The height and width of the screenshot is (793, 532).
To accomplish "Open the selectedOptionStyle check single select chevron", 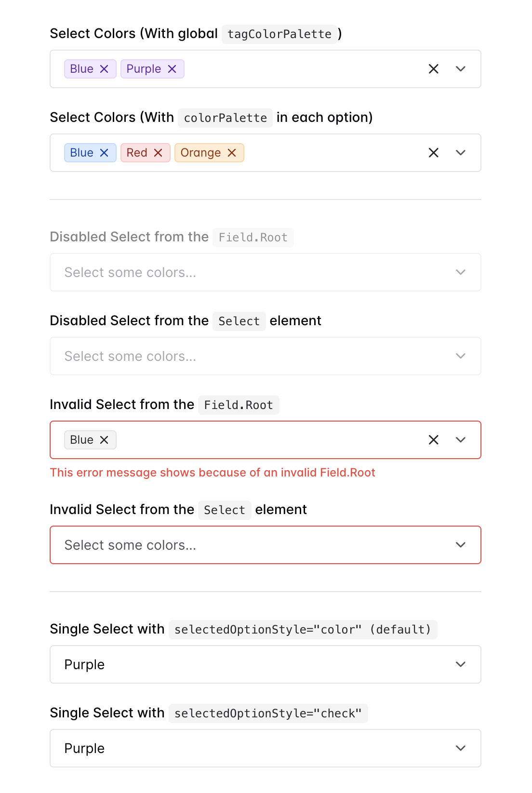I will pos(461,748).
